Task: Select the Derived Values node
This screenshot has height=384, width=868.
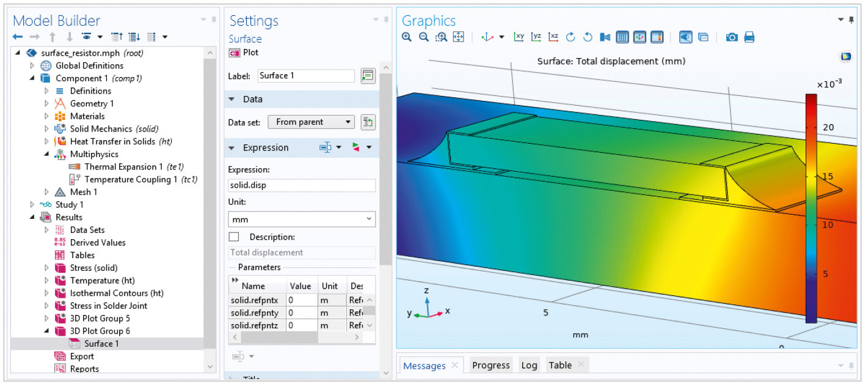Action: click(98, 243)
